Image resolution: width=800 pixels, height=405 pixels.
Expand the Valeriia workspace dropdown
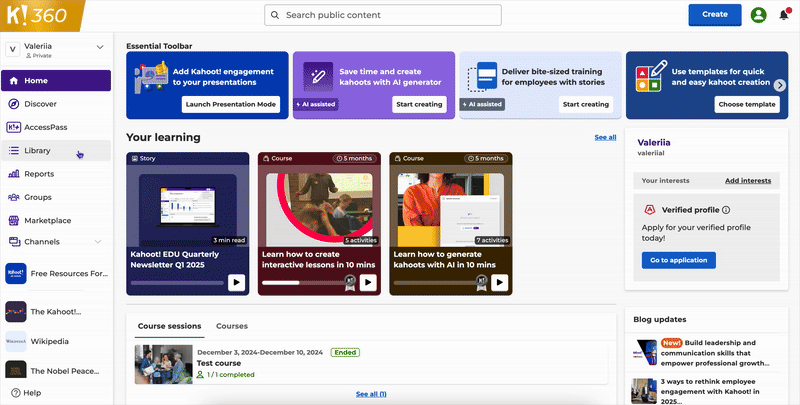[99, 47]
